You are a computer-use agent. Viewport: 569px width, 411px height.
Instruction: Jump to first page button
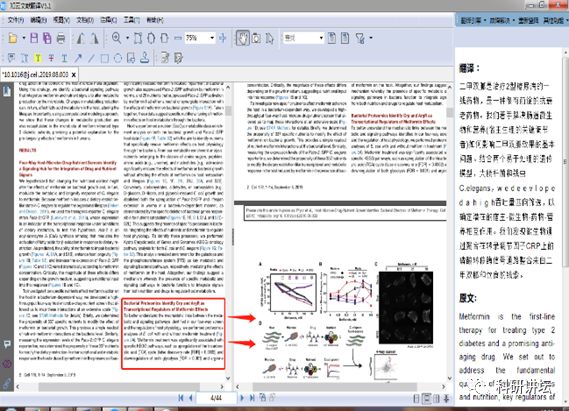(181, 398)
